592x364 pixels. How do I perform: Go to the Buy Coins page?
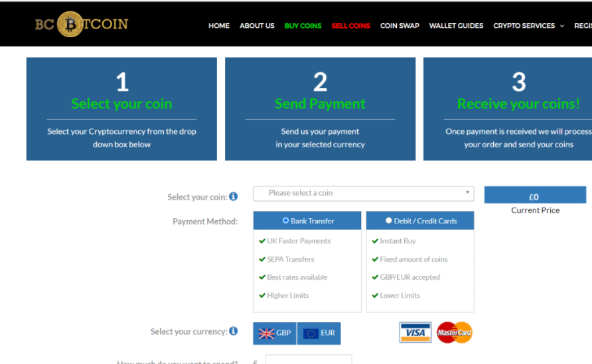(303, 26)
